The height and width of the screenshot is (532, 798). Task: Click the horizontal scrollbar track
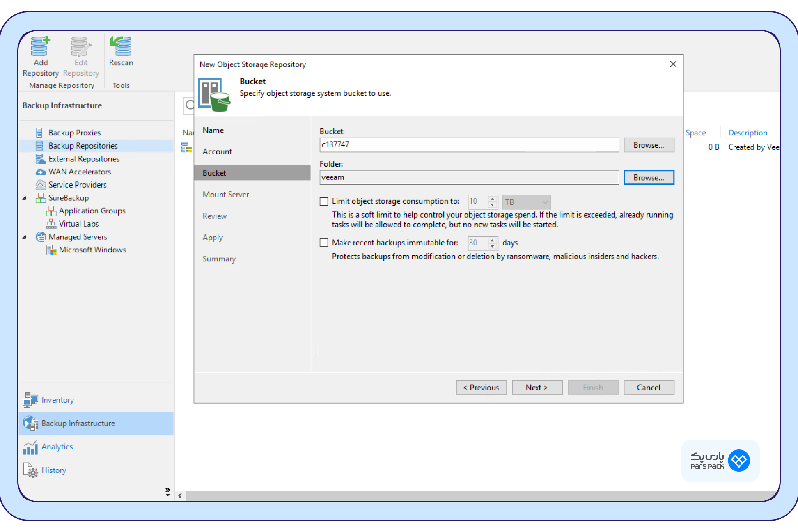(x=480, y=496)
